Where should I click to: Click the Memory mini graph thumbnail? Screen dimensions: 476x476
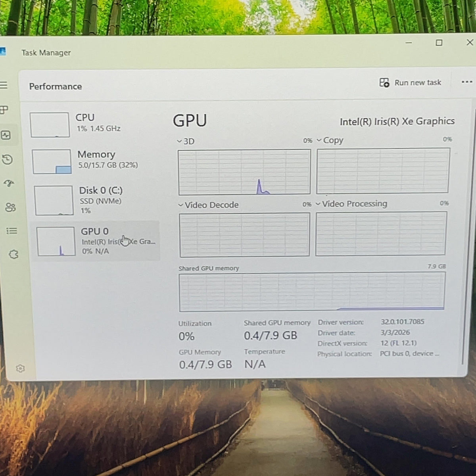52,161
